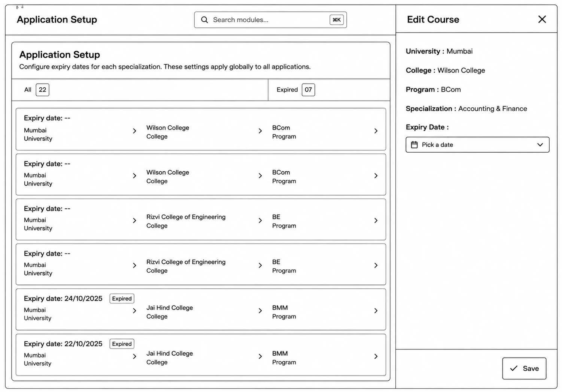Viewport: 562px width, 392px height.
Task: Click "University : Mumbai" in Edit Course
Action: [439, 51]
